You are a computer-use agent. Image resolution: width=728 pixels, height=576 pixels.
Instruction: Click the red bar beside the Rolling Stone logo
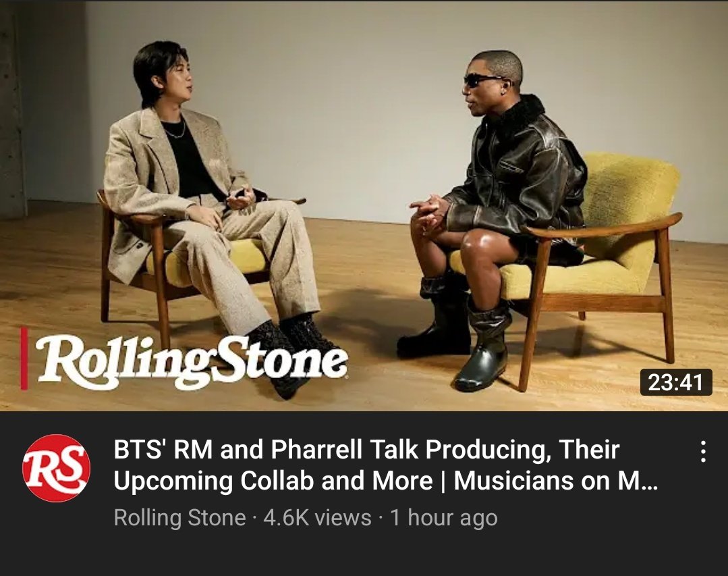click(x=24, y=359)
